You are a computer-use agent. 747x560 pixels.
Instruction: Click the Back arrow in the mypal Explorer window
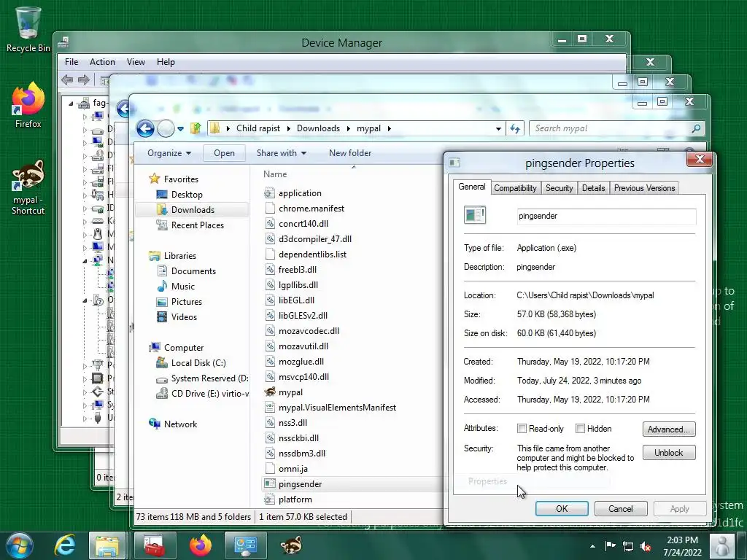[x=145, y=128]
